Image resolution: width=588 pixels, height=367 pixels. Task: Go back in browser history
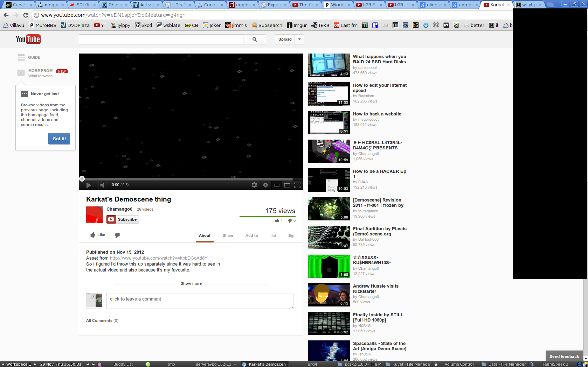click(6, 15)
